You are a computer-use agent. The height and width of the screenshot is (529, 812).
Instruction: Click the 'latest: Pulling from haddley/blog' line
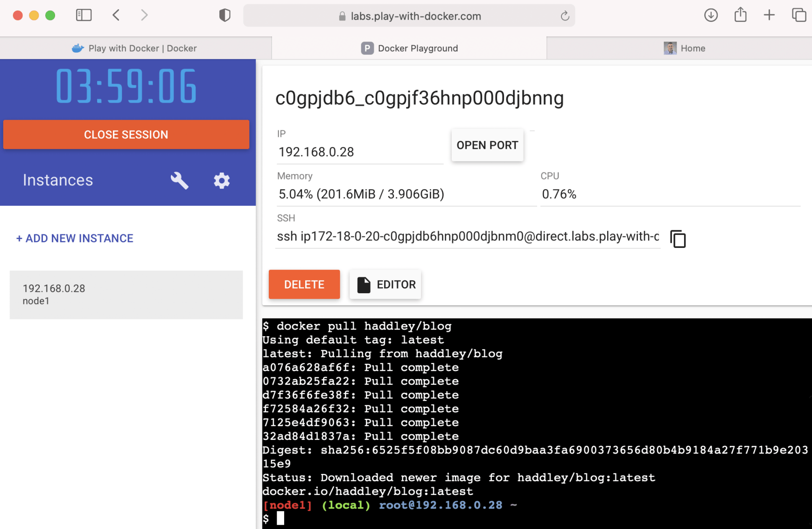pos(383,354)
